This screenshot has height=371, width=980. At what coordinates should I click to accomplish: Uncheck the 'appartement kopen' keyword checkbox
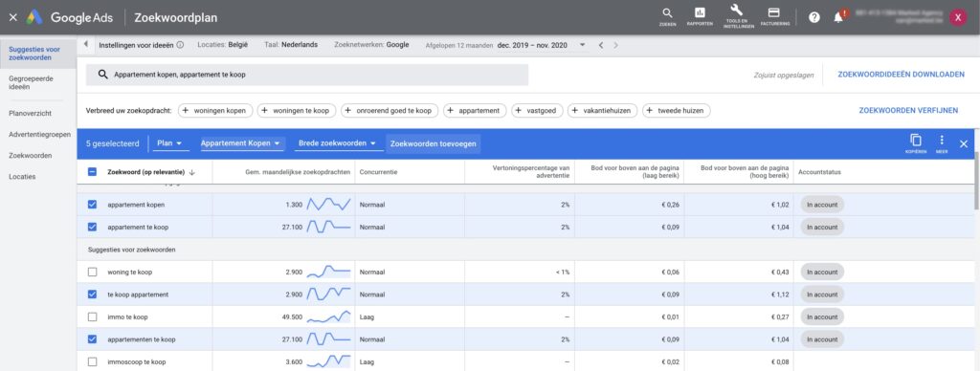[93, 205]
